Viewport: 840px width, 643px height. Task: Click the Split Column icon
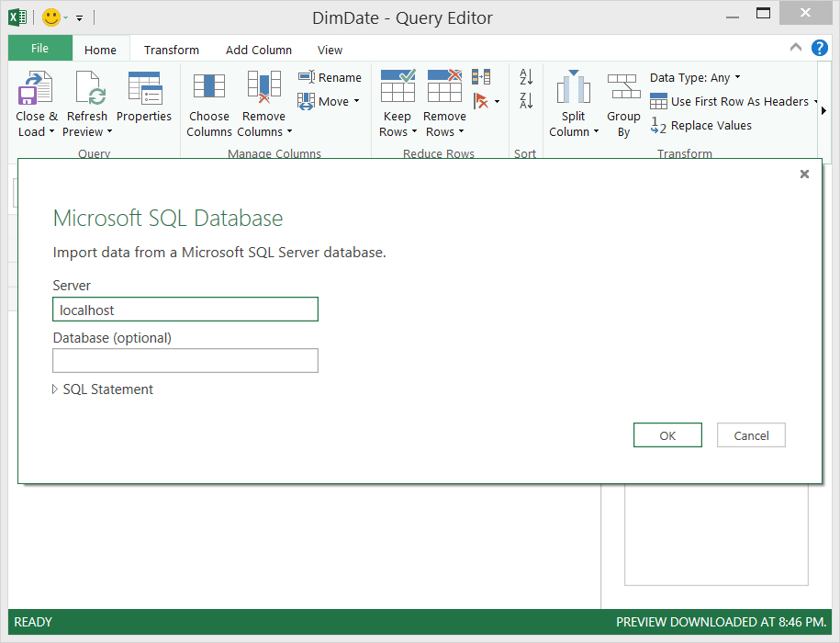coord(574,88)
